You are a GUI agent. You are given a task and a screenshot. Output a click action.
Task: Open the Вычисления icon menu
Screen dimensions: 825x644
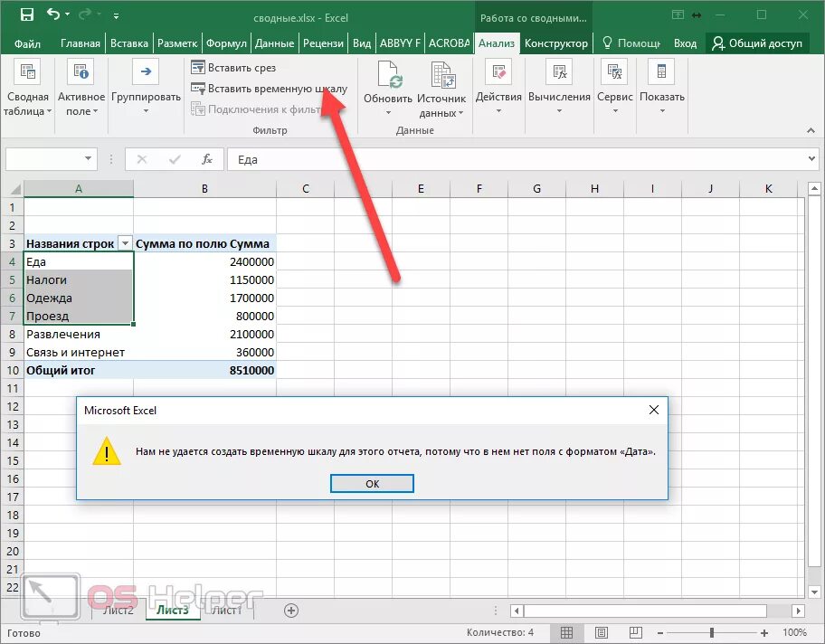[x=559, y=71]
